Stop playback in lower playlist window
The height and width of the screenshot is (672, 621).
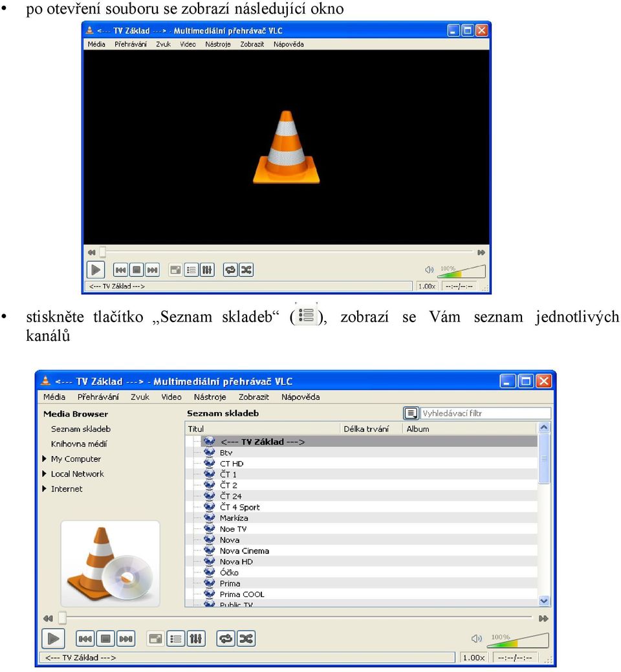point(105,639)
